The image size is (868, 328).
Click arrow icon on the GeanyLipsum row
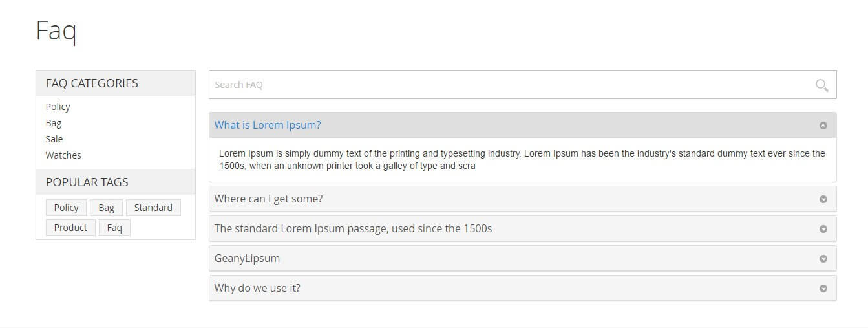tap(823, 259)
